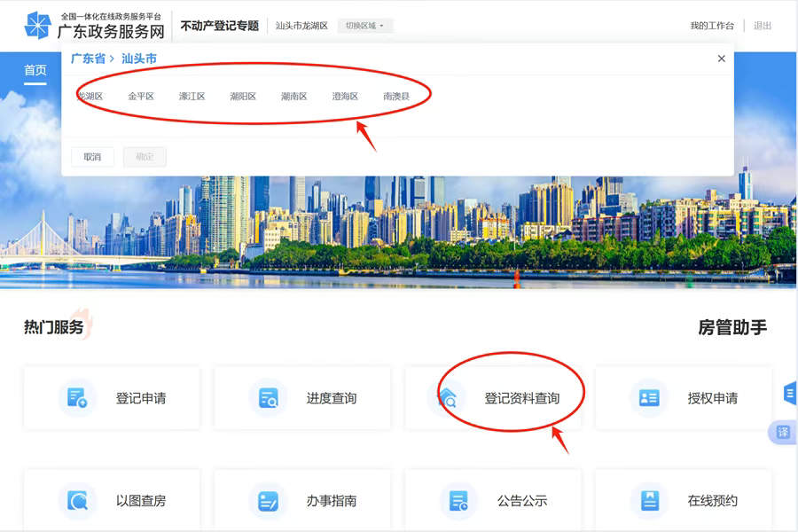Go to the 首页 tab
Viewport: 798px width, 532px height.
(35, 71)
